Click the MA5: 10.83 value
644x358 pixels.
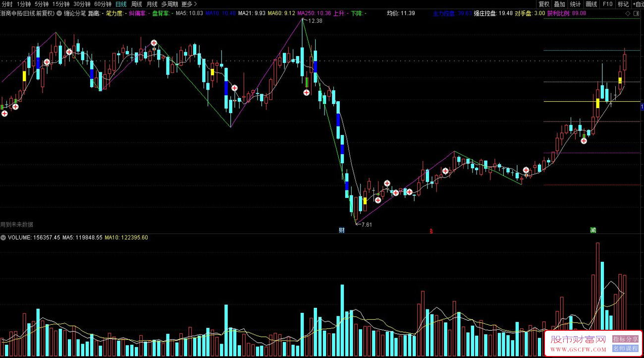coord(190,13)
